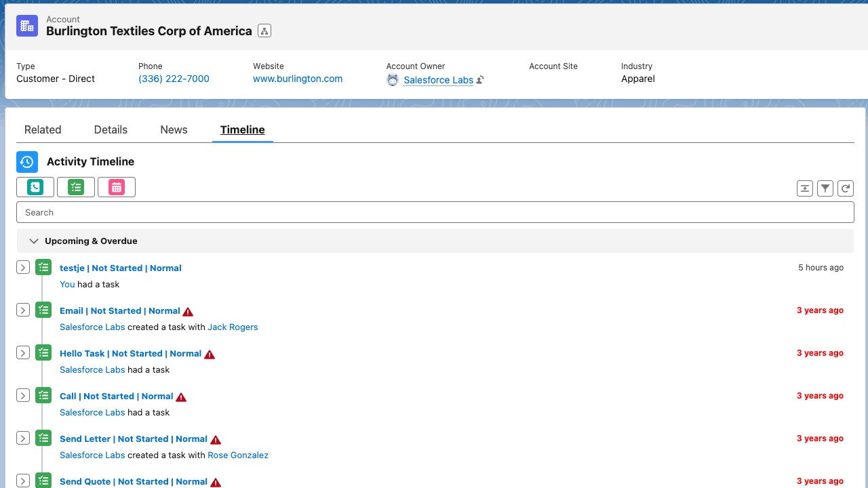Expand the Call task row

(x=23, y=396)
